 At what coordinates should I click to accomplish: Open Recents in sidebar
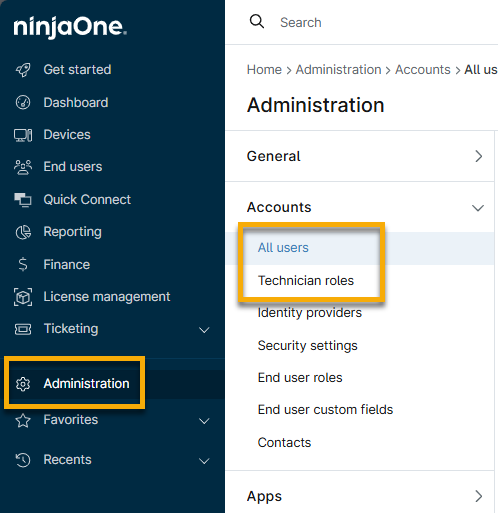click(x=67, y=460)
